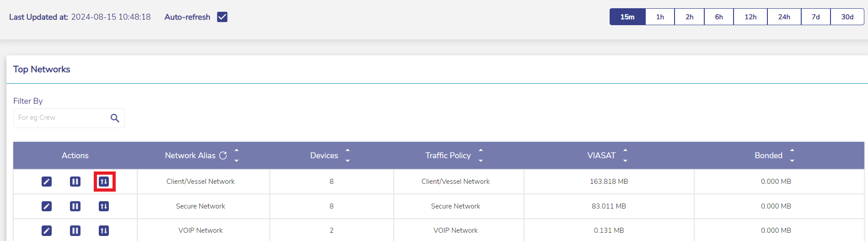Viewport: 868px width, 241px height.
Task: Sort by Network Alias column arrows
Action: (x=236, y=155)
